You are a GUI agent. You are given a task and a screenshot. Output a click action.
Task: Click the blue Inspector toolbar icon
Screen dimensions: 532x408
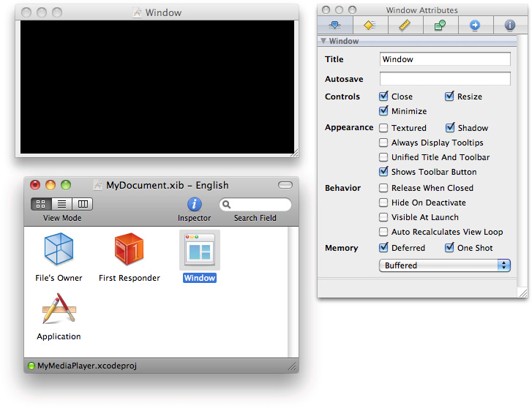click(x=194, y=205)
